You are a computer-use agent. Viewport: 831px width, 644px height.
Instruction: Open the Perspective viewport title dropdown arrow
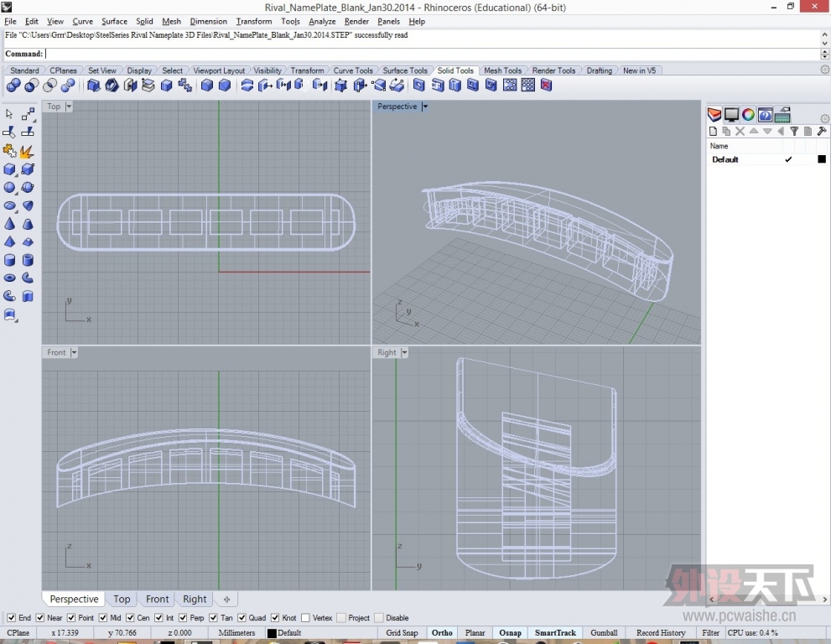pyautogui.click(x=425, y=106)
